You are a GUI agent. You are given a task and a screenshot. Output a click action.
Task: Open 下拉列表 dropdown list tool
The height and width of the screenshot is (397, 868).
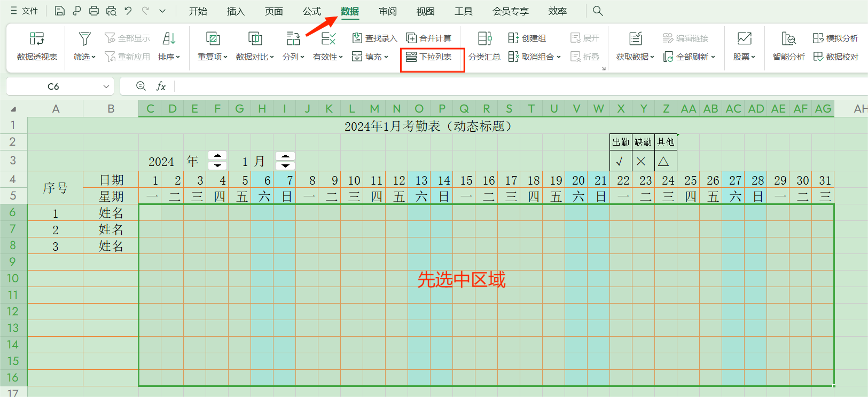coord(429,57)
